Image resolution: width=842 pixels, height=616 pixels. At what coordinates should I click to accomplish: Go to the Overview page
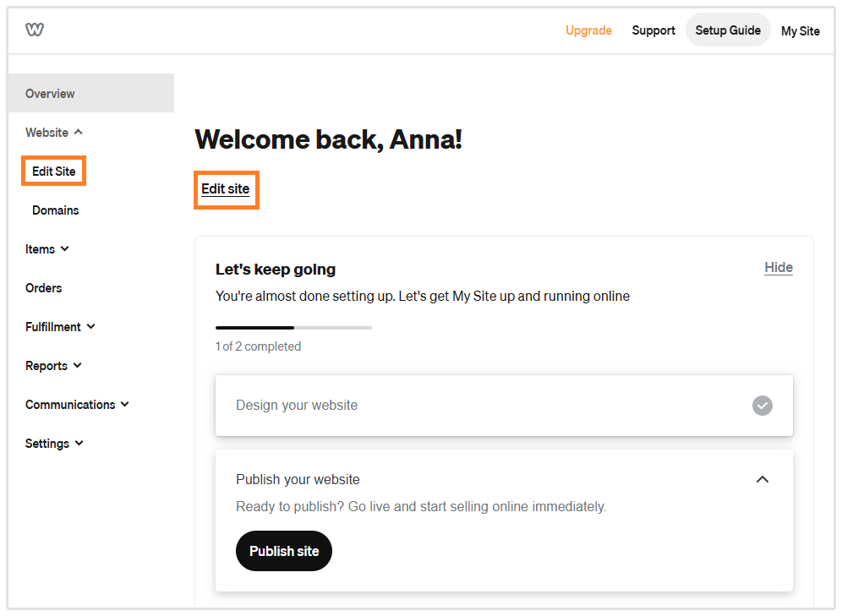point(50,94)
